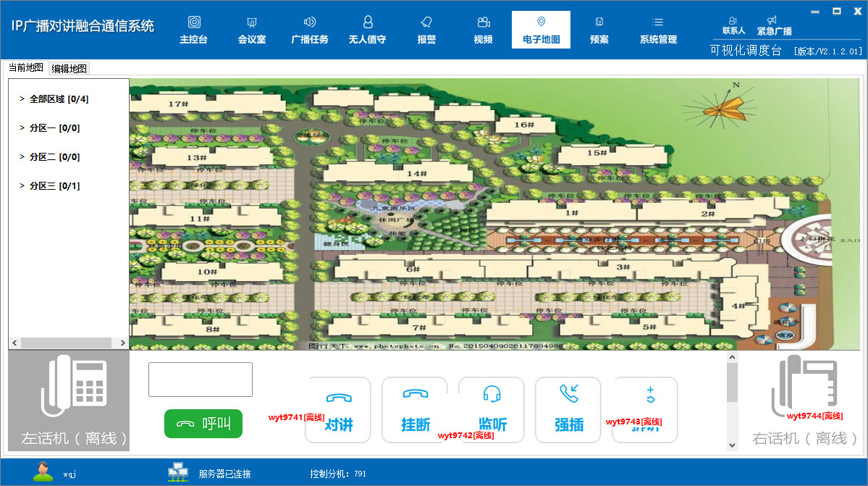Click the wyt9744[离线] device marker
This screenshot has width=868, height=486.
[x=815, y=416]
